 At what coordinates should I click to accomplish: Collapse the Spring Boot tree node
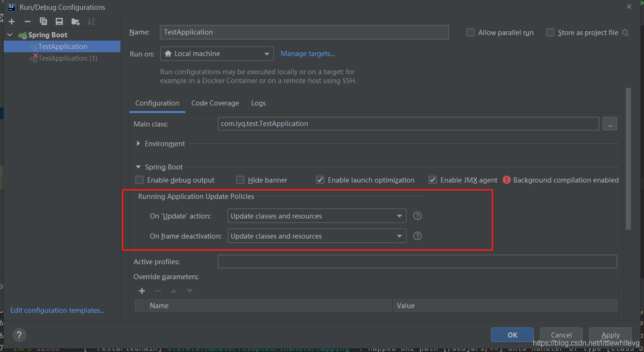click(x=10, y=35)
